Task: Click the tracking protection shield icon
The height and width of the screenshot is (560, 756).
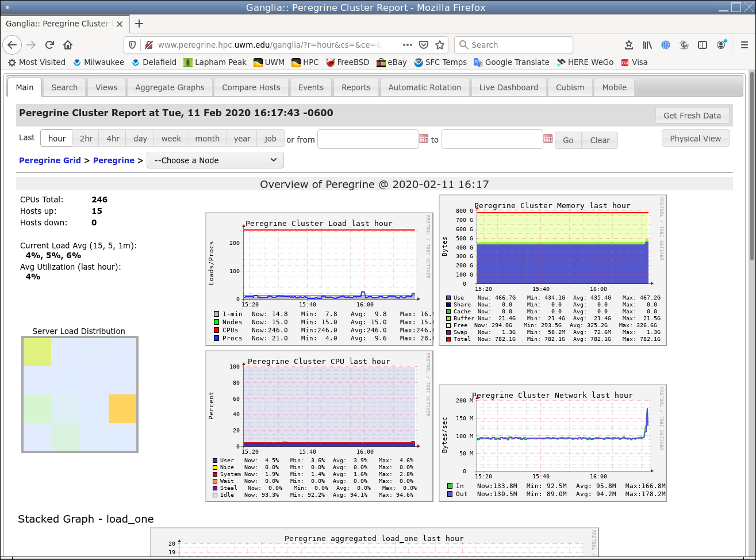Action: coord(132,45)
